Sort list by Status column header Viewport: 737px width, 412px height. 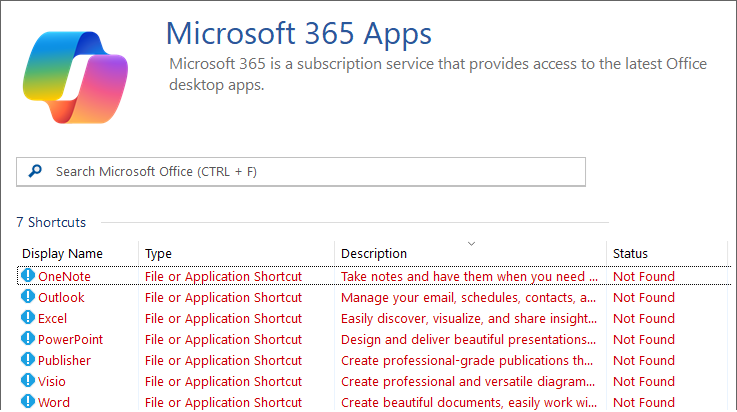click(x=630, y=254)
